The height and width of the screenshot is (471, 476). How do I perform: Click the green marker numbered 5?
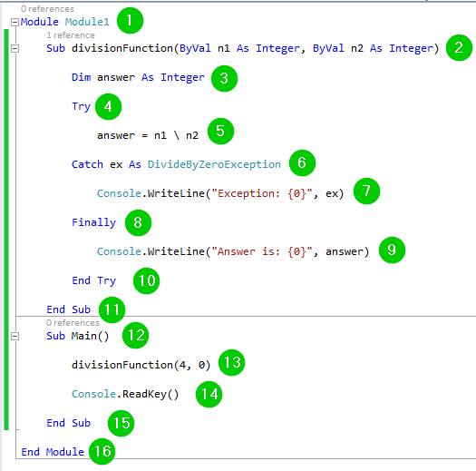click(220, 132)
